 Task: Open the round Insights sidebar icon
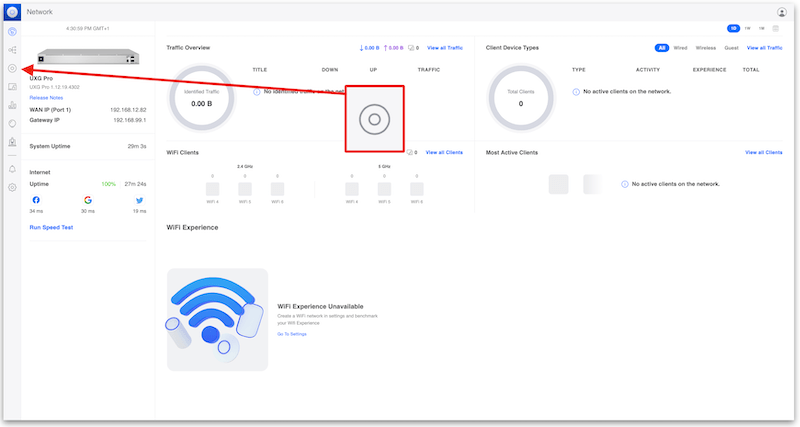pos(12,123)
